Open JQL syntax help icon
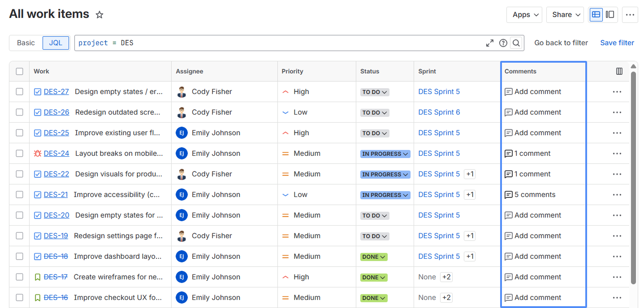The width and height of the screenshot is (644, 308). tap(503, 43)
